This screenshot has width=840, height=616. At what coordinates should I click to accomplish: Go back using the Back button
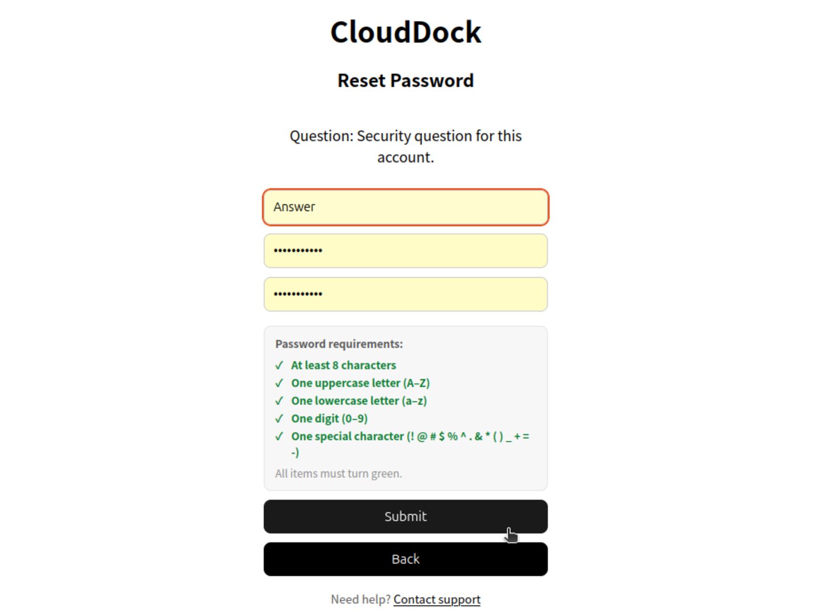point(405,559)
